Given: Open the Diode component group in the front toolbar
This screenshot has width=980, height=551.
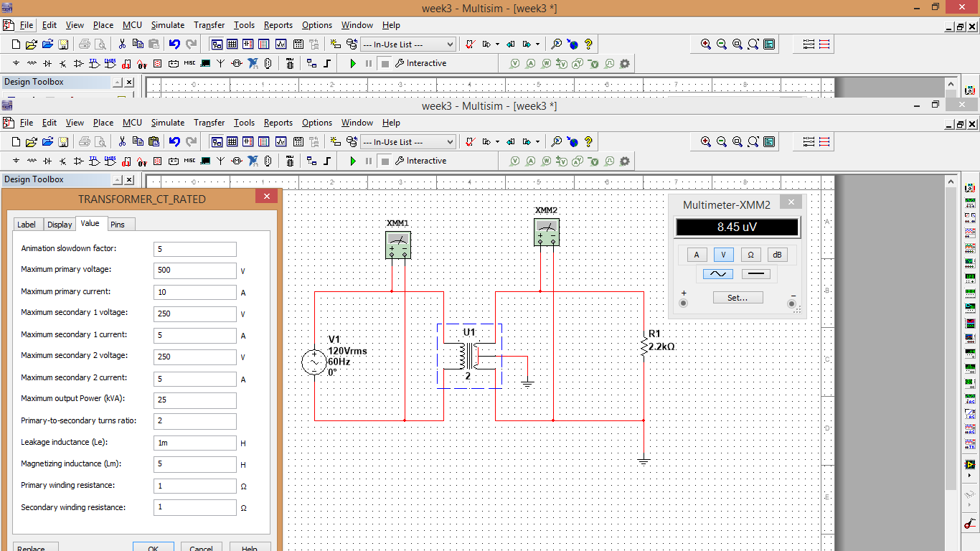Looking at the screenshot, I should click(x=47, y=161).
